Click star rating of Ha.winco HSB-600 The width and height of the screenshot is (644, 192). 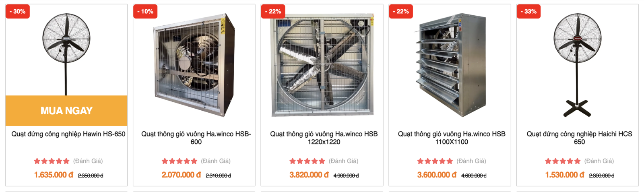coord(179,161)
